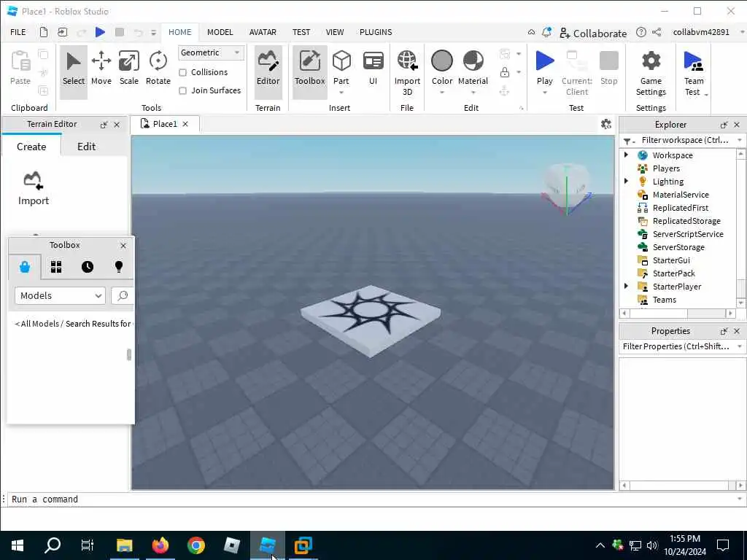Screen dimensions: 747x560
Task: Expand the Workspace tree node
Action: coord(626,155)
